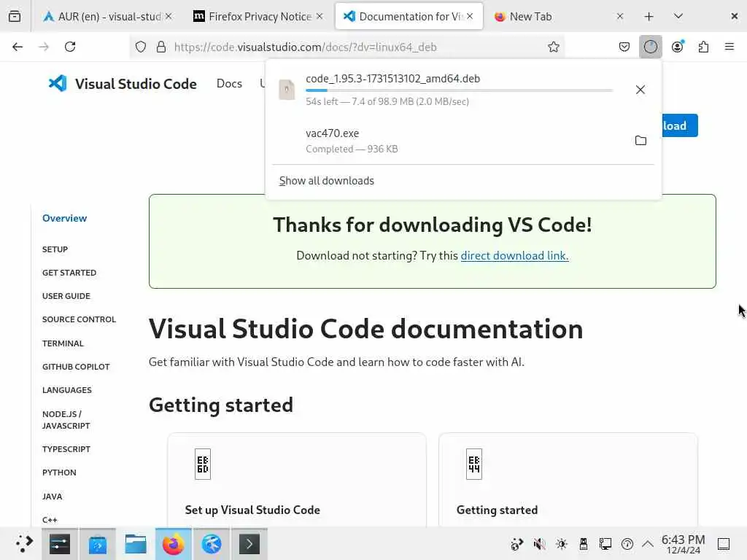Toggle the downloads panel button
The width and height of the screenshot is (747, 560).
pos(650,47)
